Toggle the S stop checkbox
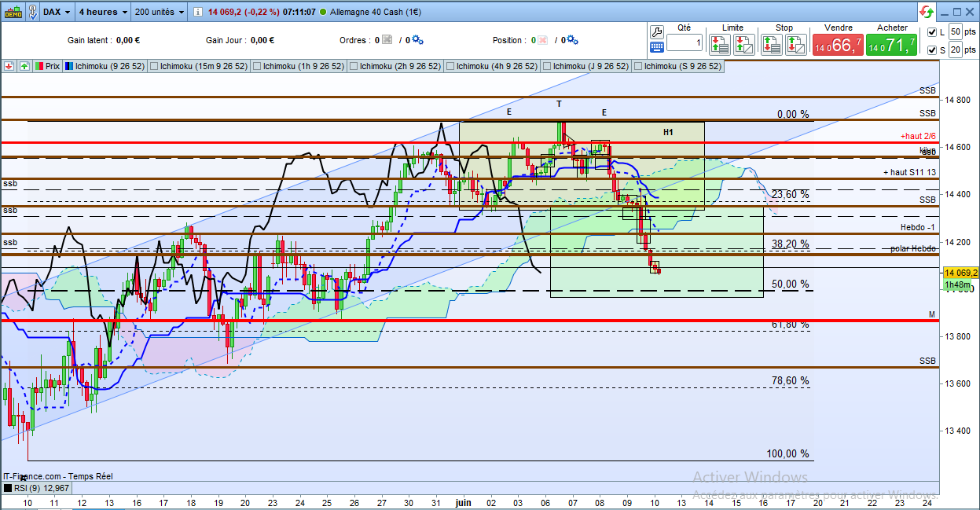980x510 pixels. point(932,50)
